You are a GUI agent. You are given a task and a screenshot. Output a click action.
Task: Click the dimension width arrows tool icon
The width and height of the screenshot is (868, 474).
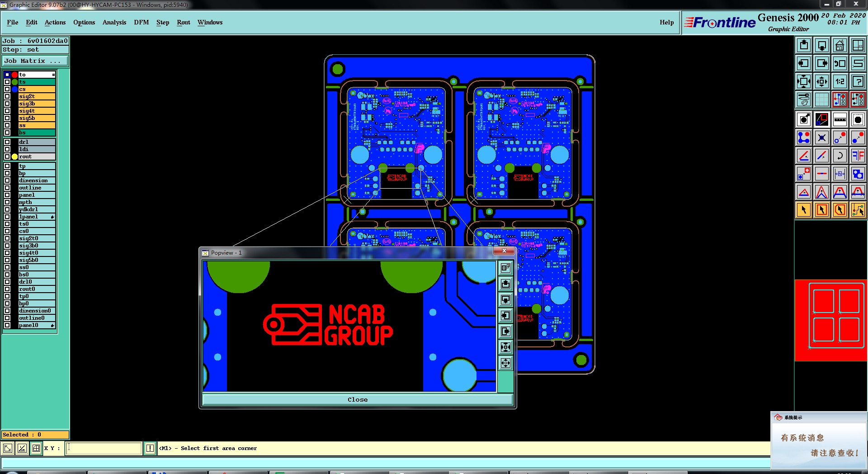tap(840, 174)
